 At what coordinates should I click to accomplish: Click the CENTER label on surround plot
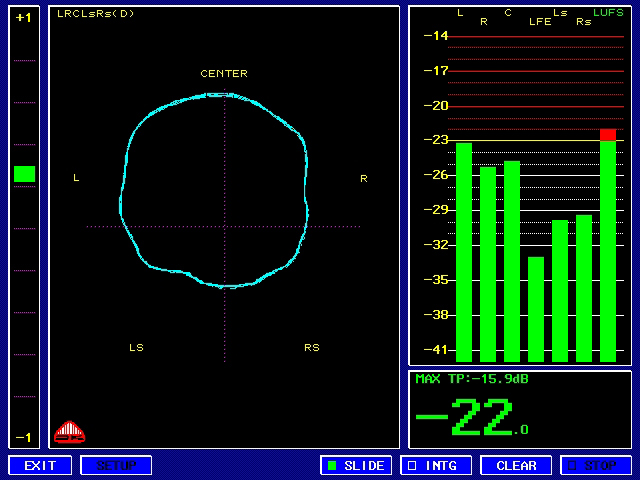click(x=224, y=73)
